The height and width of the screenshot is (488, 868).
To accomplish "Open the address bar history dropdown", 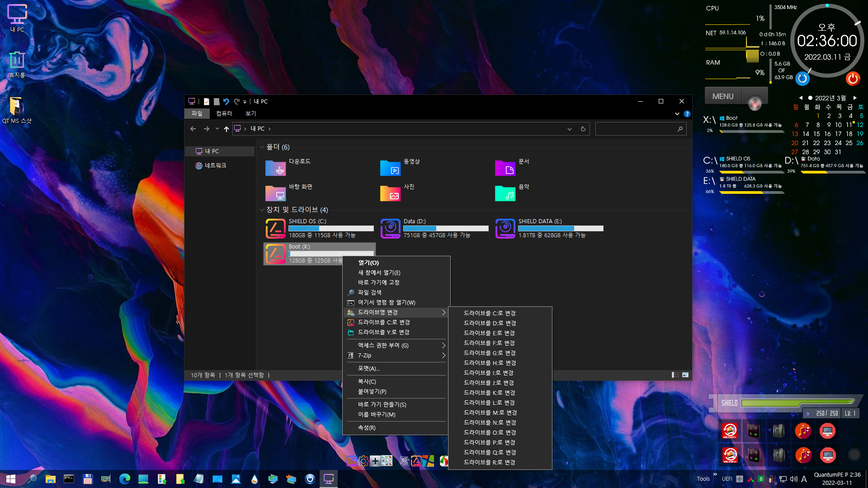I will [x=570, y=129].
